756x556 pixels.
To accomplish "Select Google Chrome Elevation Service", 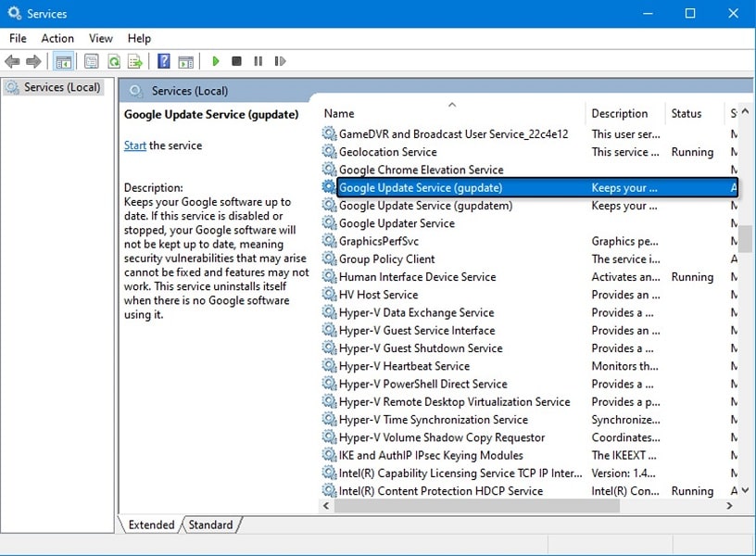I will click(x=529, y=170).
